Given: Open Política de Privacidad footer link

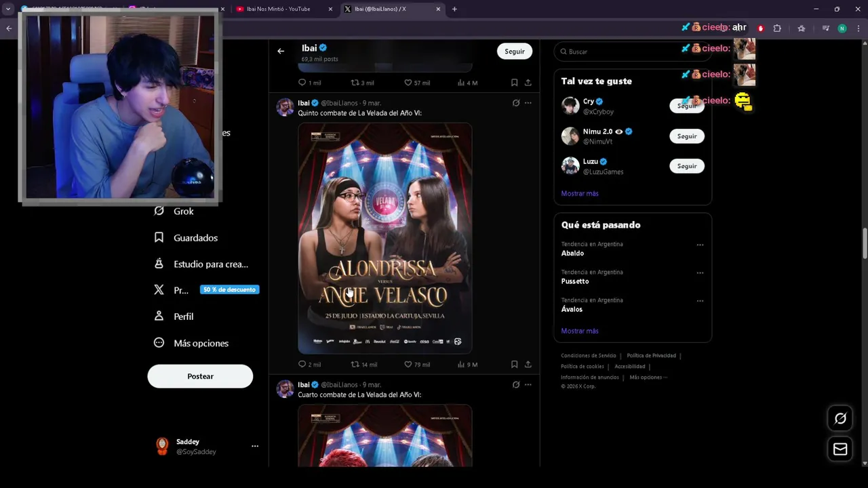Looking at the screenshot, I should 651,356.
